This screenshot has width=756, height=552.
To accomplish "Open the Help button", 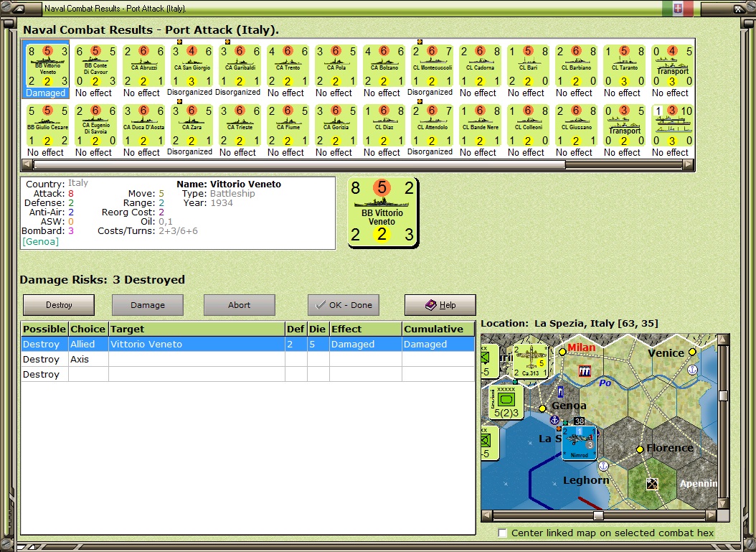I will click(x=440, y=305).
